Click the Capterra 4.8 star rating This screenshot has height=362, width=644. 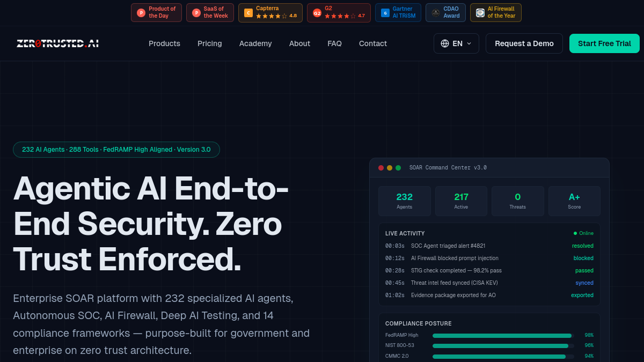point(276,16)
